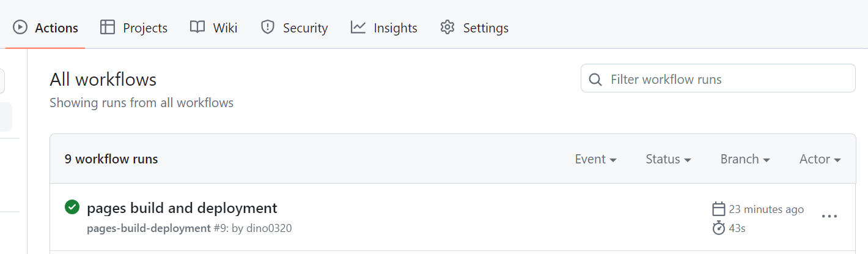
Task: Go to the Insights tab
Action: click(384, 28)
